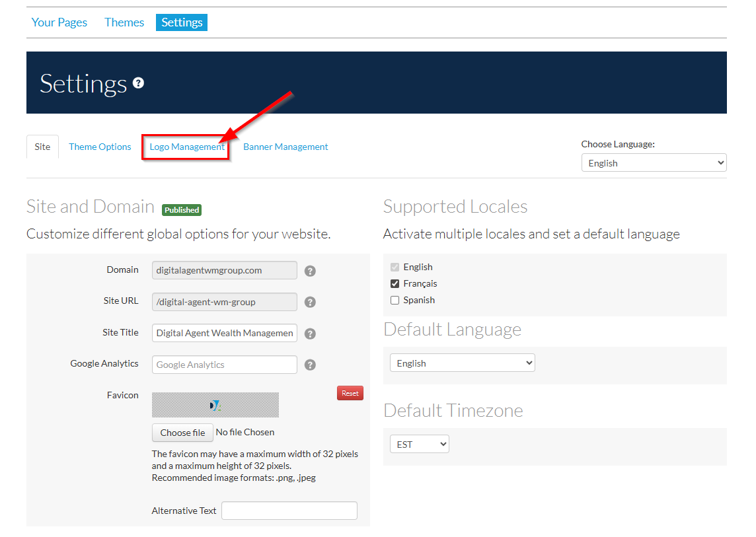Viewport: 756px width, 537px height.
Task: Click help icon next to Site Title
Action: (x=310, y=334)
